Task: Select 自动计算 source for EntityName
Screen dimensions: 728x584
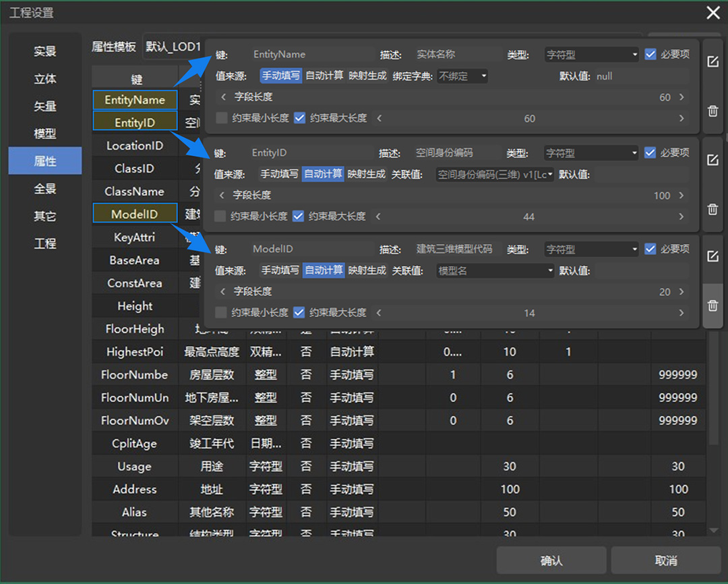Action: click(324, 76)
